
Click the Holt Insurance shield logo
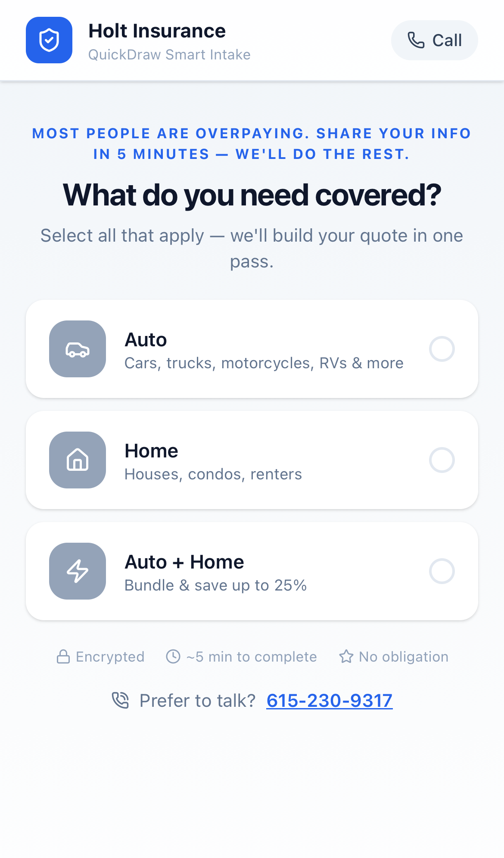pos(49,40)
